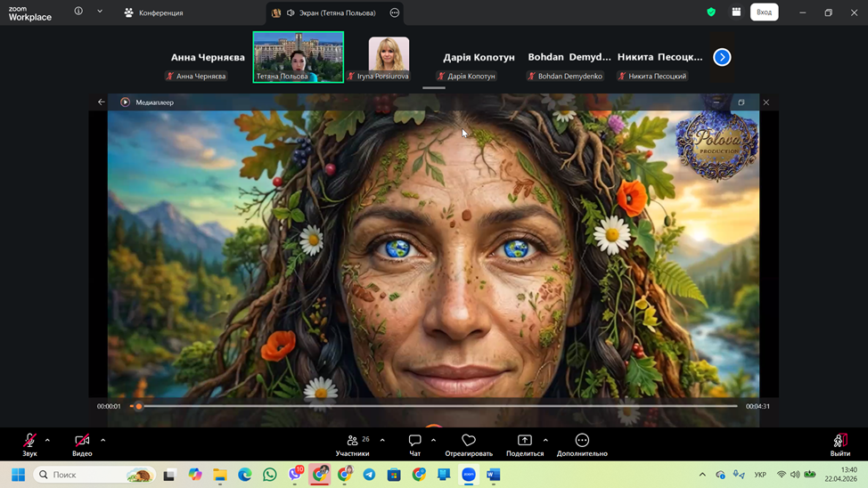Click the green encryption shield icon
This screenshot has width=868, height=488.
[711, 12]
